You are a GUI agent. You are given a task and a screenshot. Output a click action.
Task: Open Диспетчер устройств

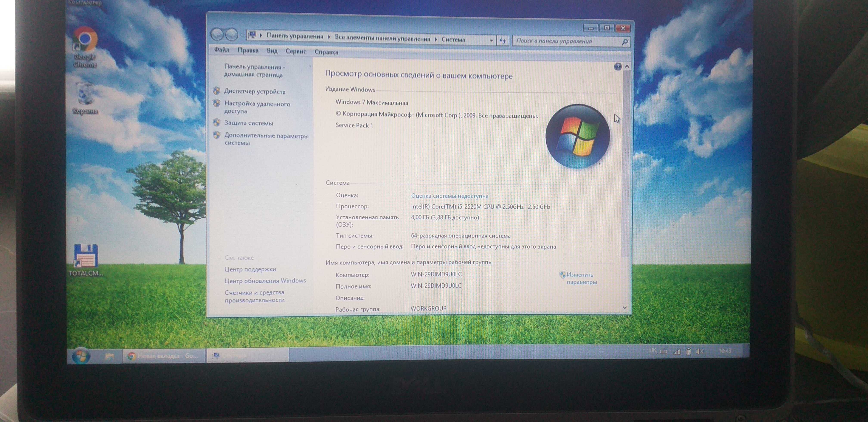click(x=255, y=91)
